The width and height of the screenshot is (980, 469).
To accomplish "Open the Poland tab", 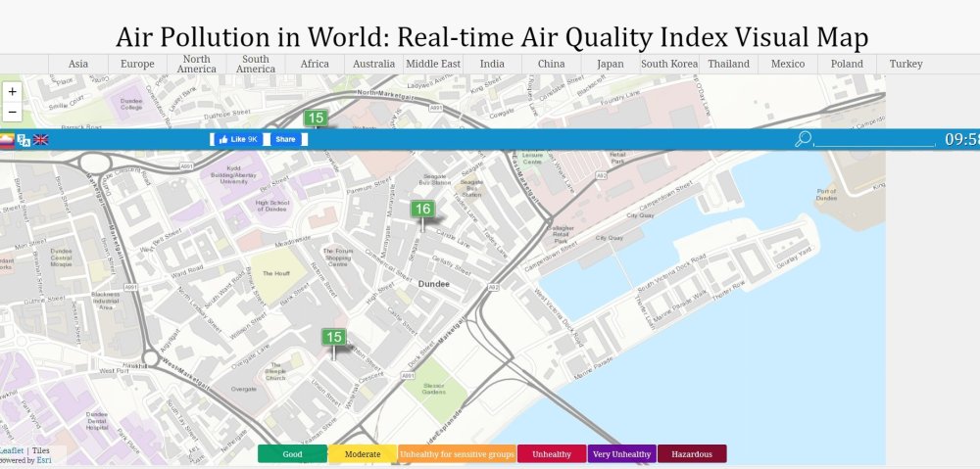I will 847,64.
